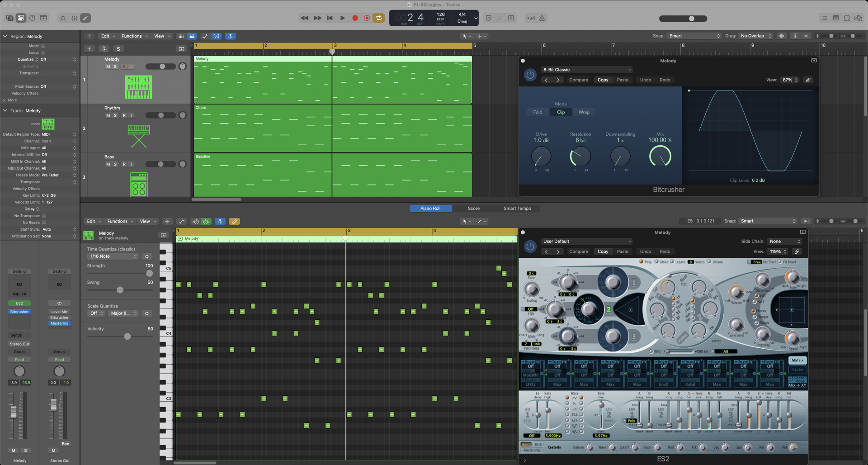Solo the Bass track
This screenshot has height=465, width=868.
[x=115, y=164]
